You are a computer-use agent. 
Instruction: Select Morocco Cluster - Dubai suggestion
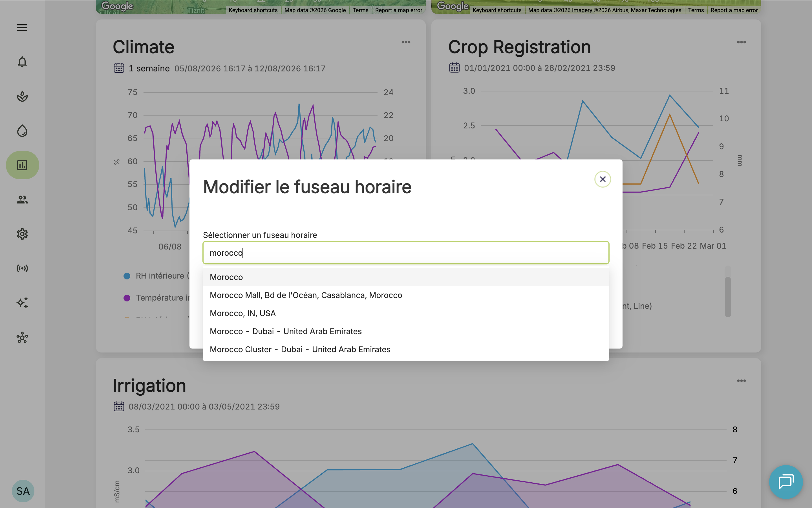pos(406,349)
